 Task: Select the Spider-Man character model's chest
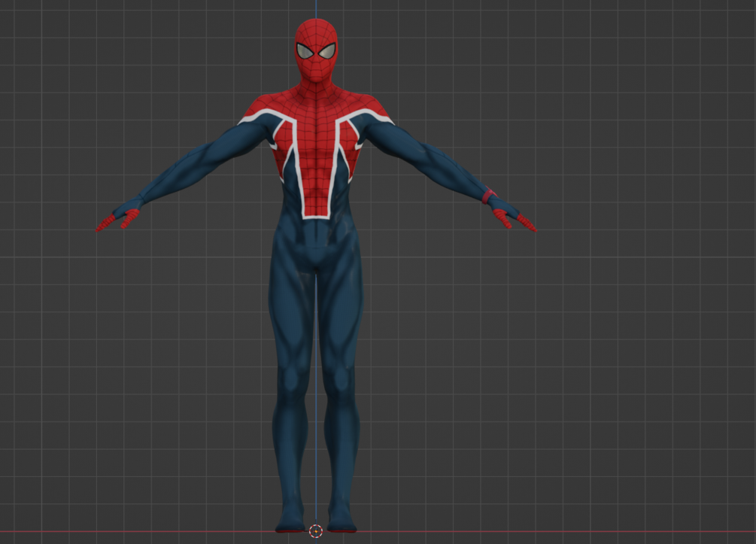click(316, 144)
